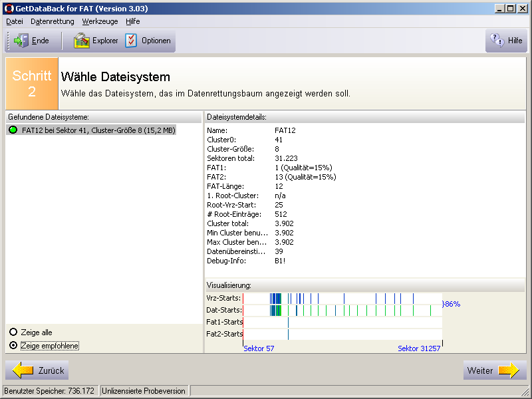Close the GetDataBack window
This screenshot has width=532, height=399.
pos(523,9)
